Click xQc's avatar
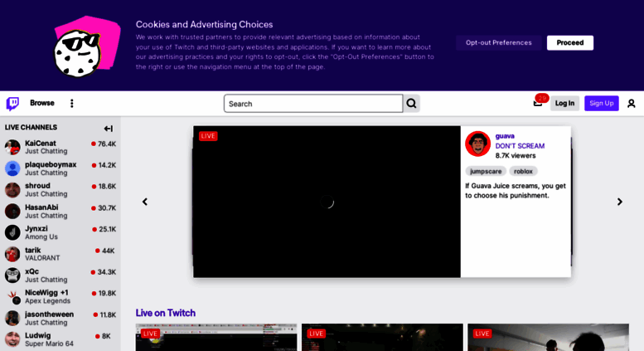This screenshot has height=351, width=644. point(12,275)
